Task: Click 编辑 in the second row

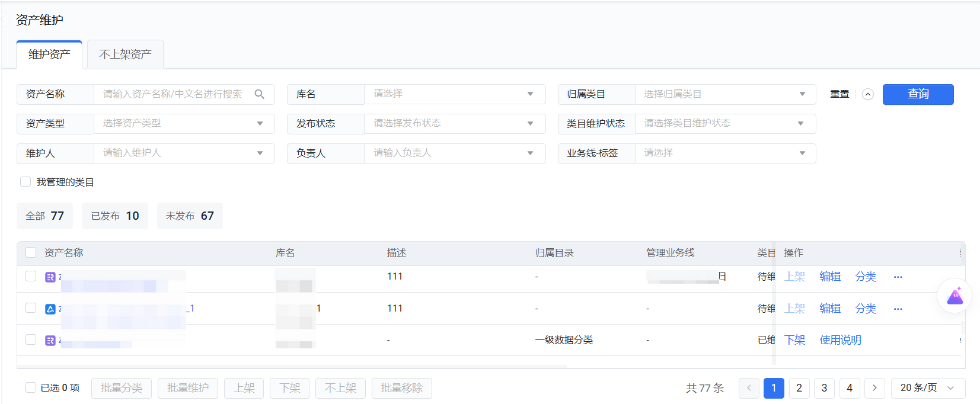Action: point(830,309)
